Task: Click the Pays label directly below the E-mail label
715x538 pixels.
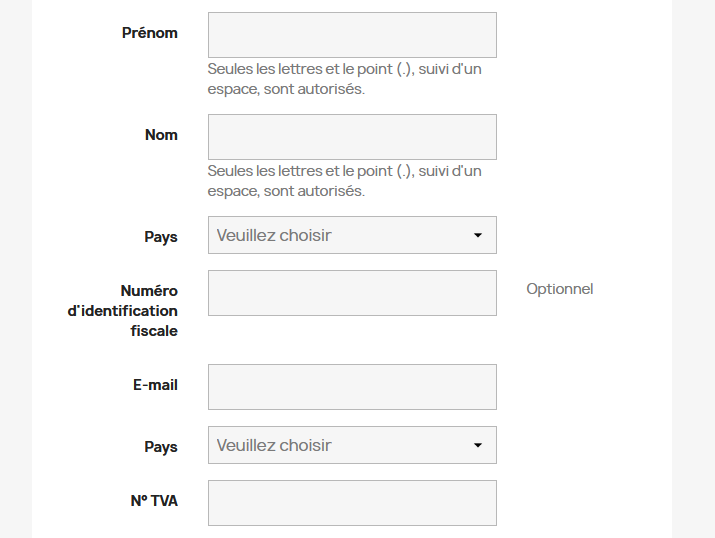Action: [x=161, y=447]
